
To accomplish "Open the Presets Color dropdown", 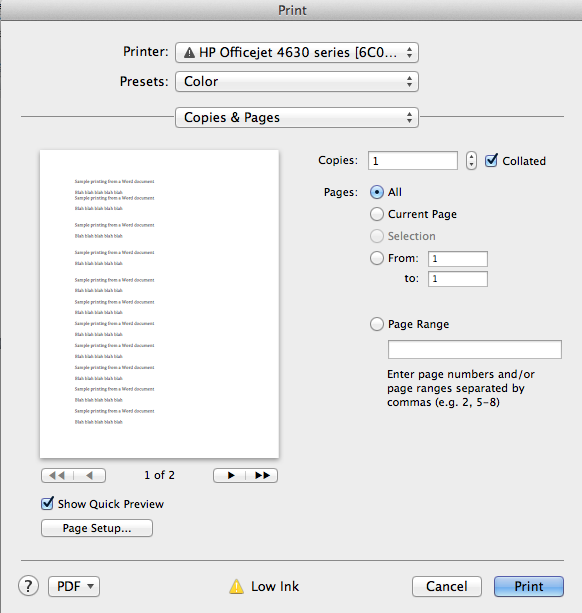I will pyautogui.click(x=297, y=81).
